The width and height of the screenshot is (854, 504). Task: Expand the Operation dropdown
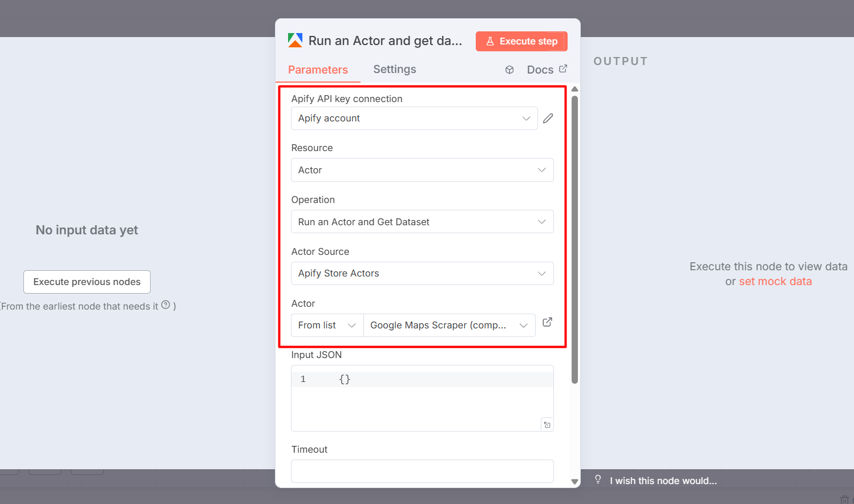pos(422,222)
